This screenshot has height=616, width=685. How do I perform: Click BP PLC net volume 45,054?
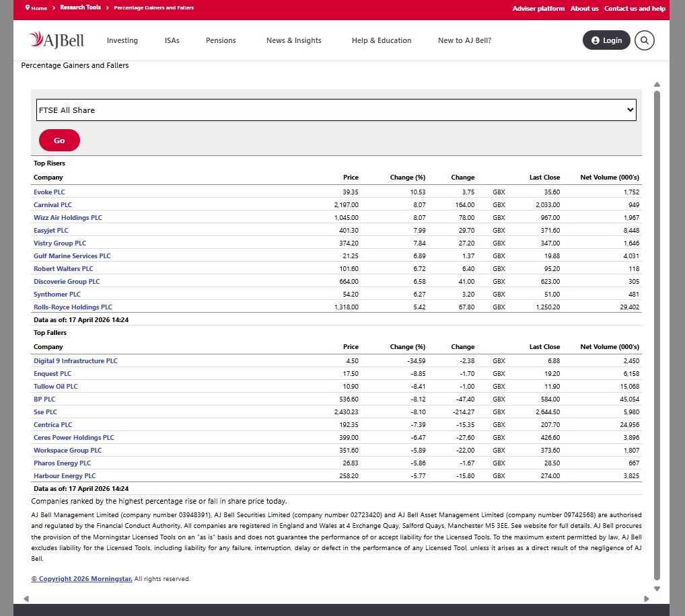[x=630, y=399]
